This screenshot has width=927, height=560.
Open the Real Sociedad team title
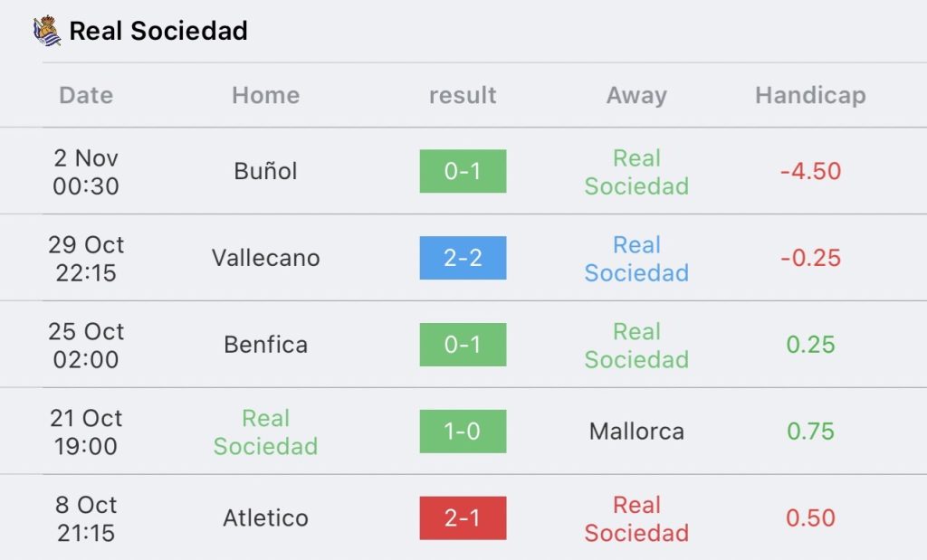pos(158,31)
